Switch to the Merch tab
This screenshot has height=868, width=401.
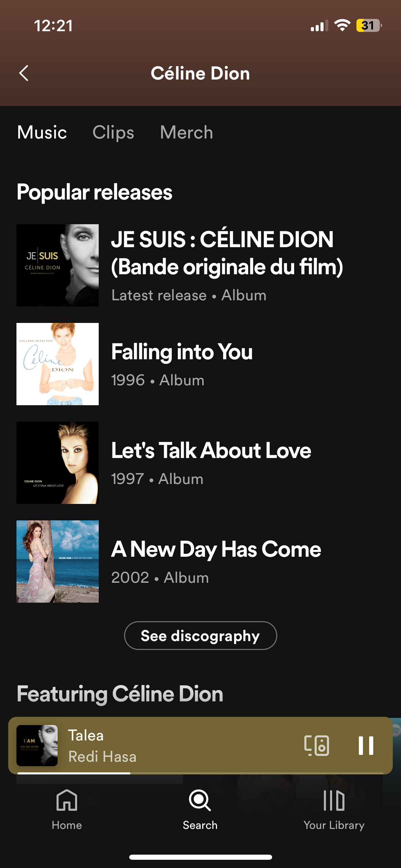click(x=186, y=132)
